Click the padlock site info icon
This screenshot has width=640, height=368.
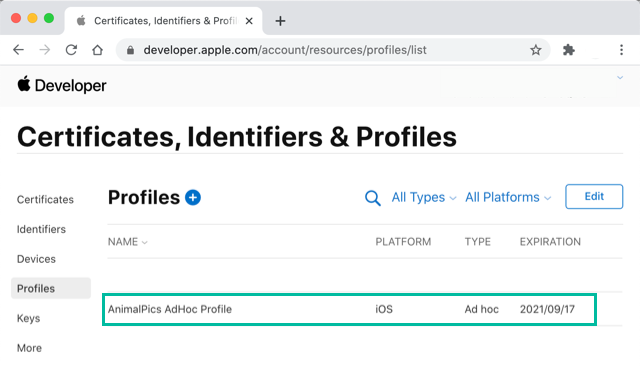click(130, 50)
